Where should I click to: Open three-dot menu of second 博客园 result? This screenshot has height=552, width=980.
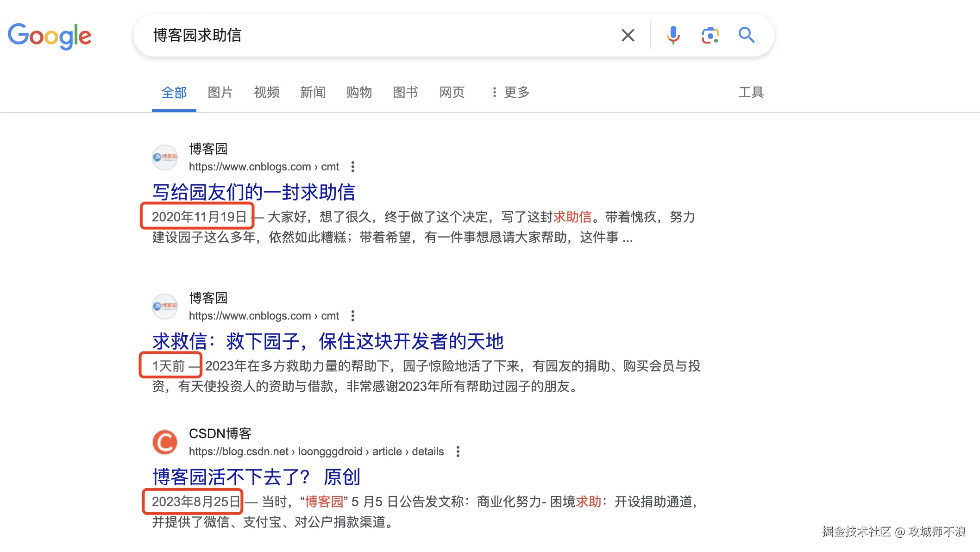[x=353, y=316]
